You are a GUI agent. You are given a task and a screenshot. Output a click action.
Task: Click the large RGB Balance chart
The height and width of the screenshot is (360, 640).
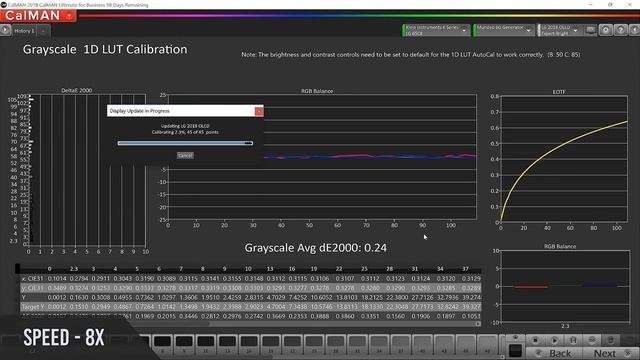pyautogui.click(x=322, y=157)
